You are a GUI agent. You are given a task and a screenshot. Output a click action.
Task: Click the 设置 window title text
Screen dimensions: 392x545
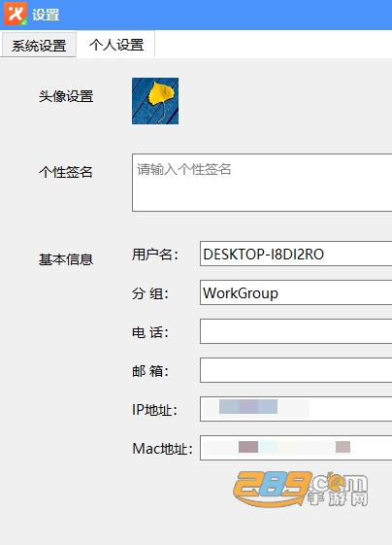[x=46, y=15]
